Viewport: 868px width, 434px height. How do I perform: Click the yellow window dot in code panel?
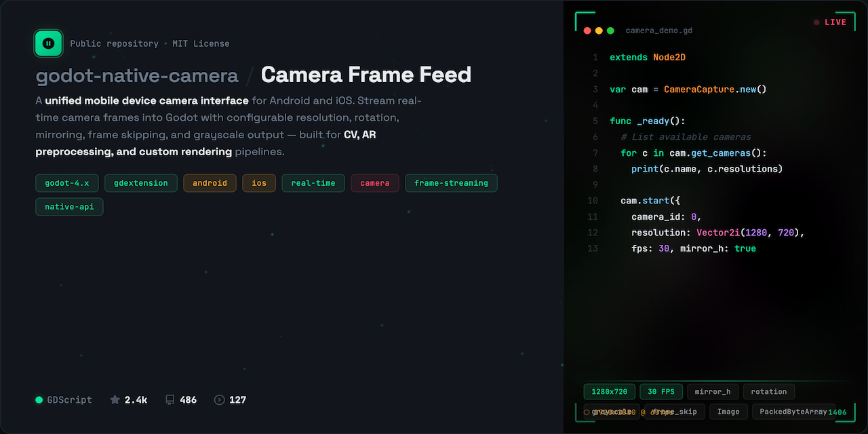(x=599, y=31)
